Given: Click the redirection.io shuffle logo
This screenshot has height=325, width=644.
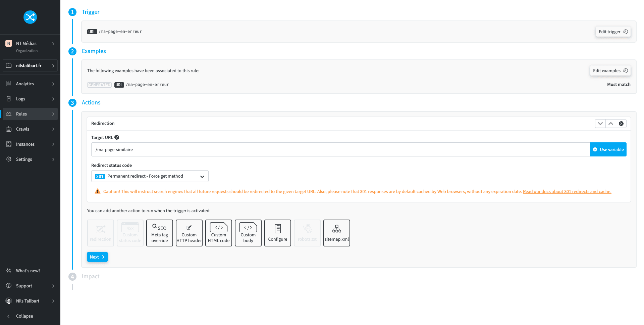Looking at the screenshot, I should [30, 17].
